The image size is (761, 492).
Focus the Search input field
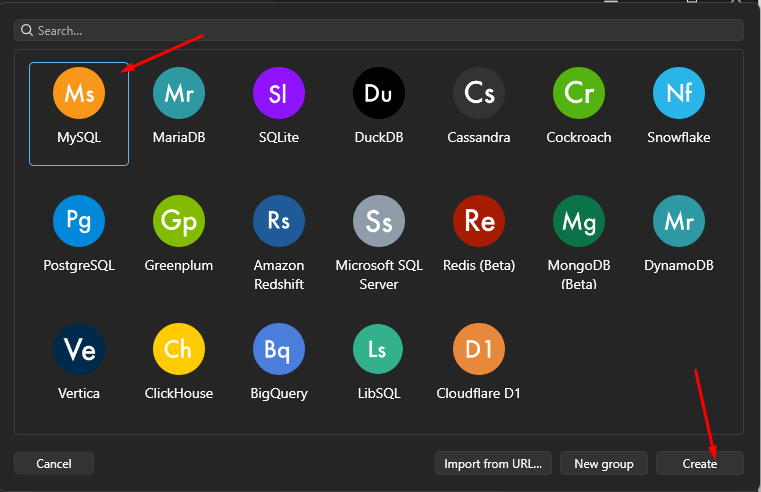(x=380, y=31)
